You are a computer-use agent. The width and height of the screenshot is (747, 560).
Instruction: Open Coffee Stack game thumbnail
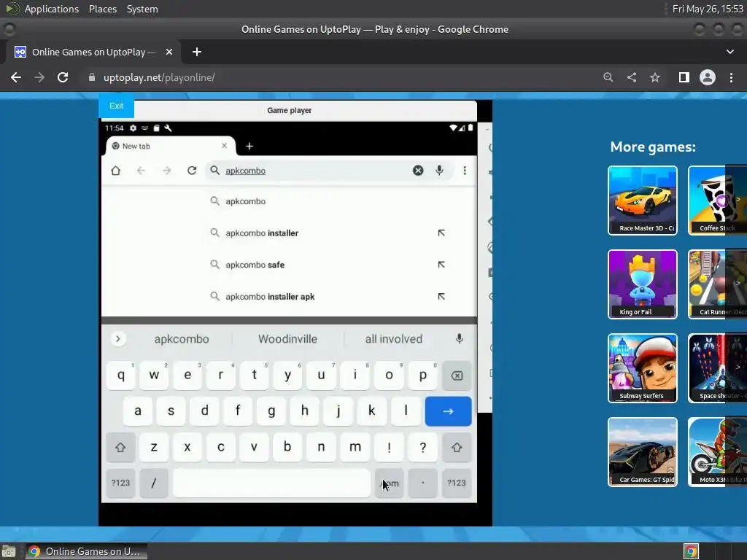pyautogui.click(x=717, y=201)
